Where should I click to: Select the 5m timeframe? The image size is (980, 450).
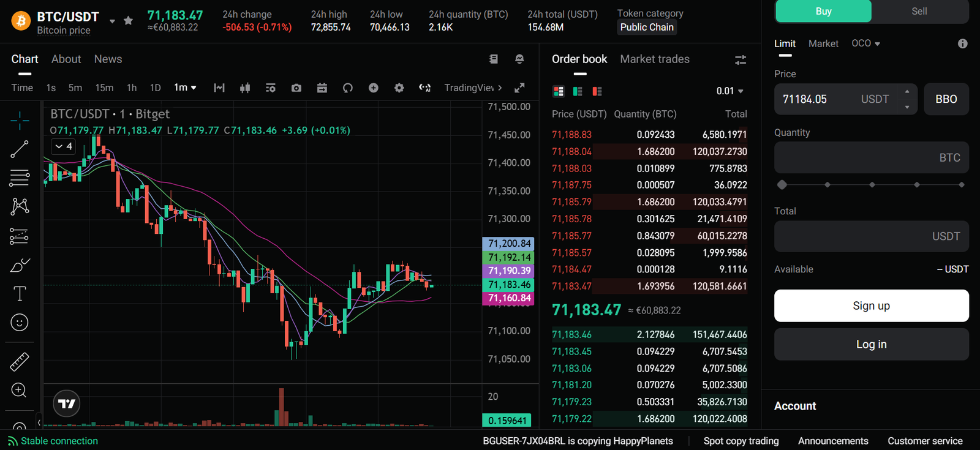tap(75, 88)
